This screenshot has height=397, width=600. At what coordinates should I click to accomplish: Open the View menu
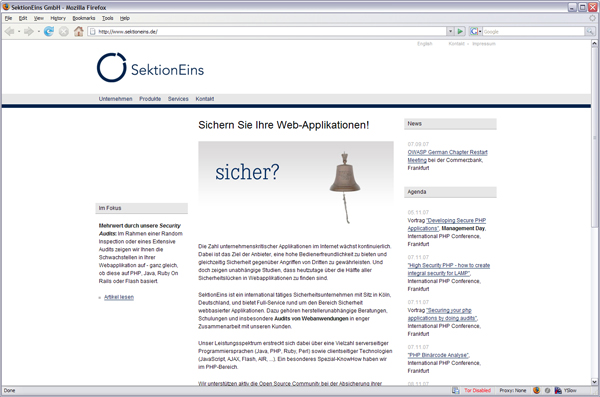[39, 18]
